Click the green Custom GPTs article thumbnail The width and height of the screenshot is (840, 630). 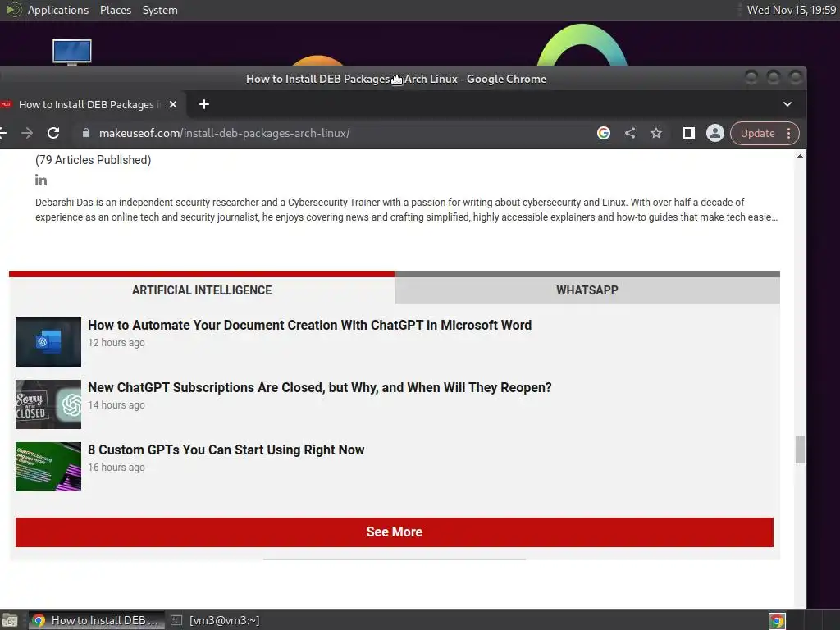48,466
